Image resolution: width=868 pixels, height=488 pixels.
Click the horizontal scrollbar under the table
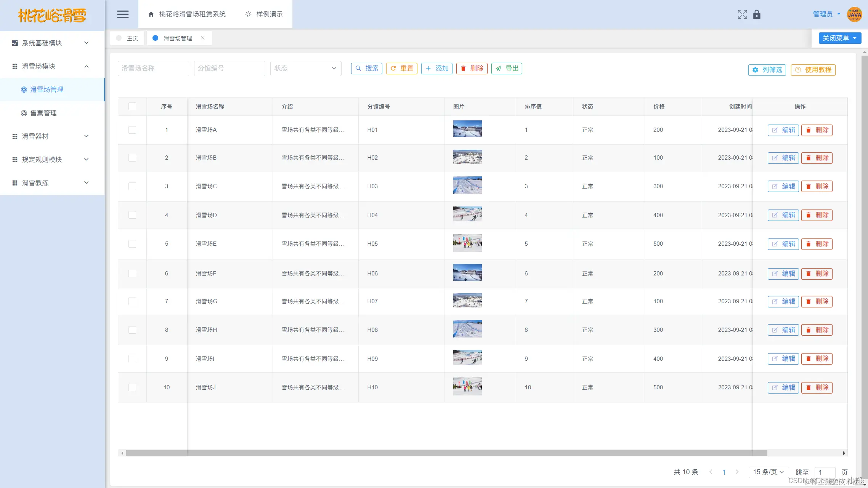pos(446,453)
